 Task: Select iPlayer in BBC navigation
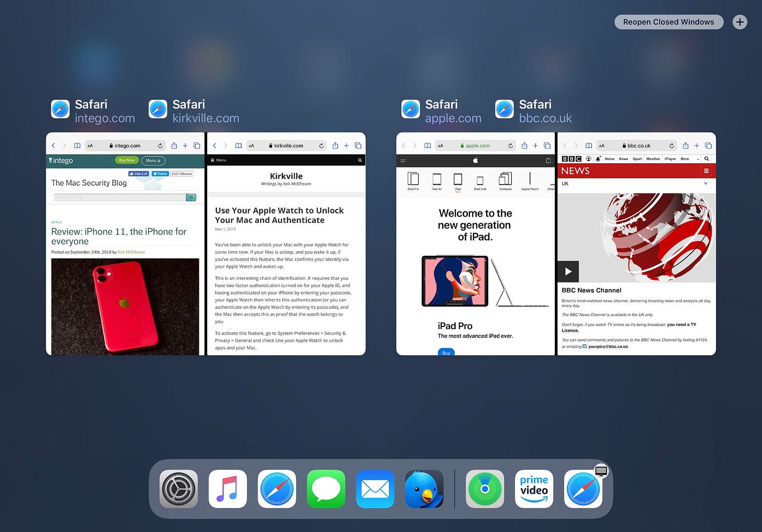670,159
